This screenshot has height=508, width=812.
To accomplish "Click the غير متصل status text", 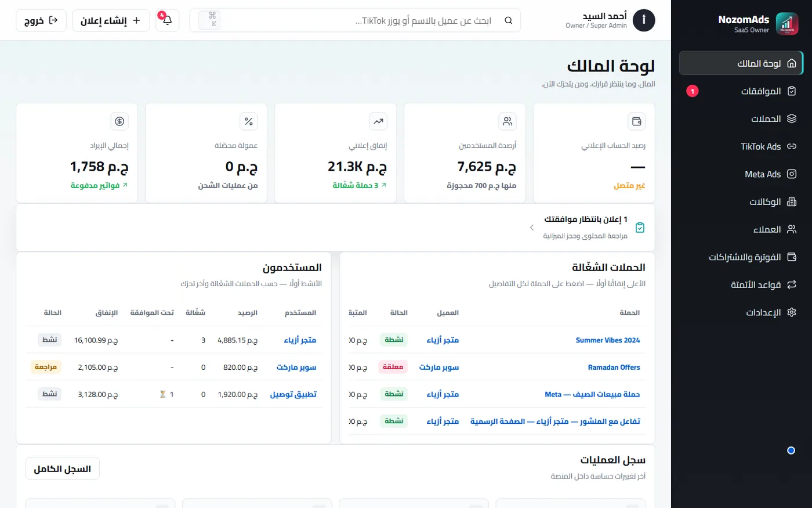I will [x=629, y=185].
